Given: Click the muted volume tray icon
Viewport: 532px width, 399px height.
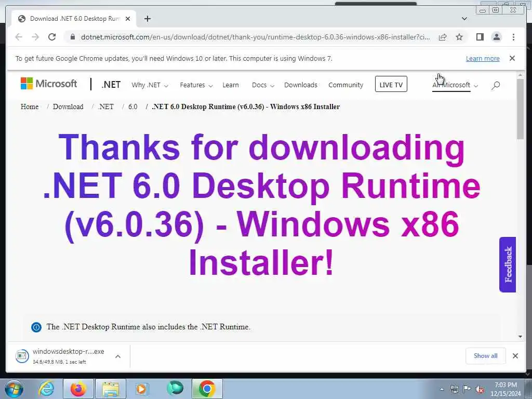Looking at the screenshot, I should pos(480,390).
